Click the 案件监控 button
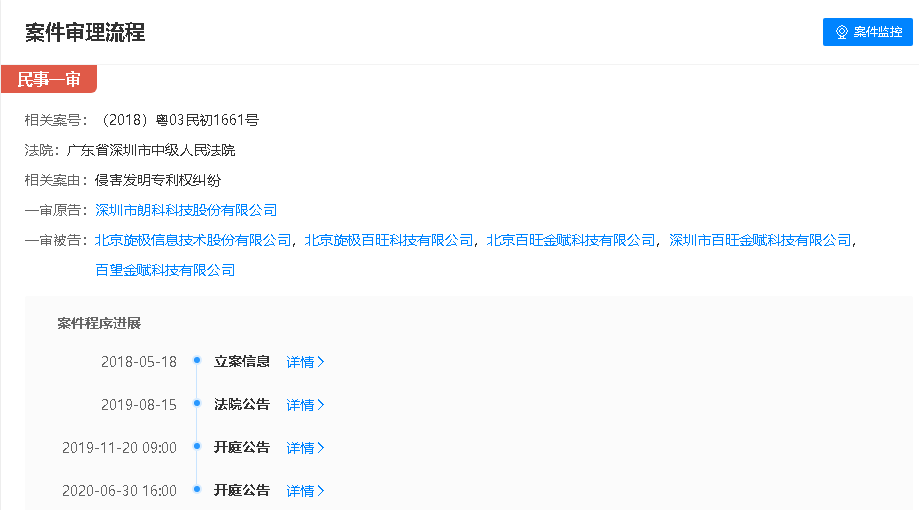This screenshot has height=510, width=919. click(x=867, y=32)
